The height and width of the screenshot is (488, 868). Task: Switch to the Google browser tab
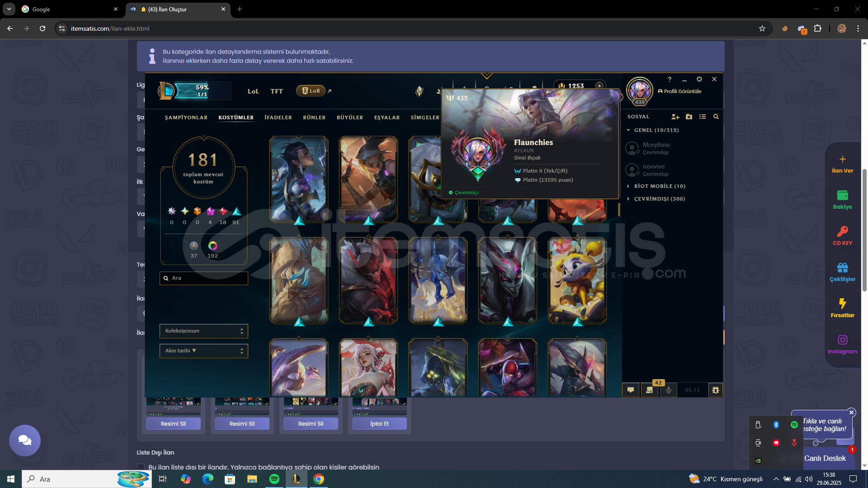[x=70, y=9]
